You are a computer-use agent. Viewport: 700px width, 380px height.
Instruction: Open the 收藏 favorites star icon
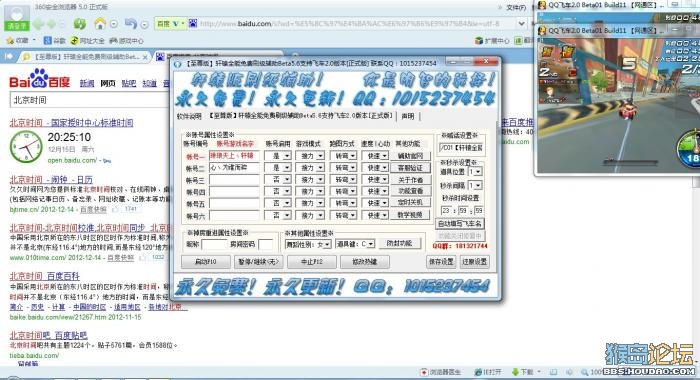pos(10,41)
